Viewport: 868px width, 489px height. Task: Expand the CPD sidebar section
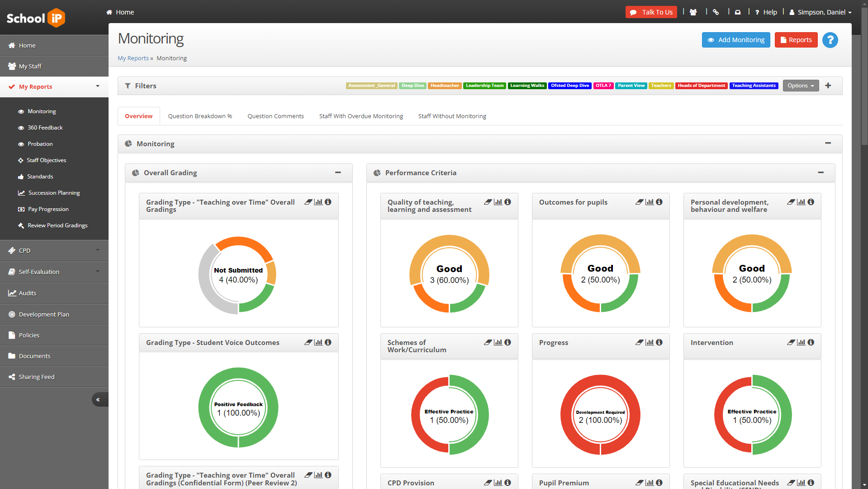(98, 250)
